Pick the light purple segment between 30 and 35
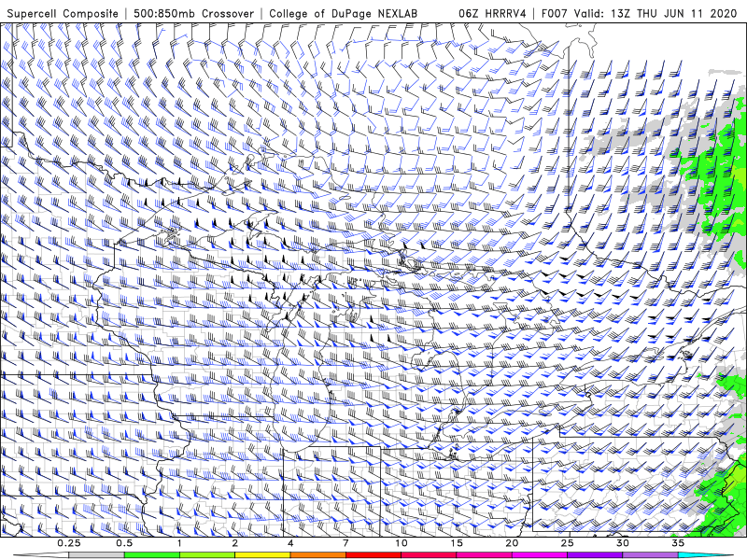Screen dimensions: 747x560 (650, 555)
